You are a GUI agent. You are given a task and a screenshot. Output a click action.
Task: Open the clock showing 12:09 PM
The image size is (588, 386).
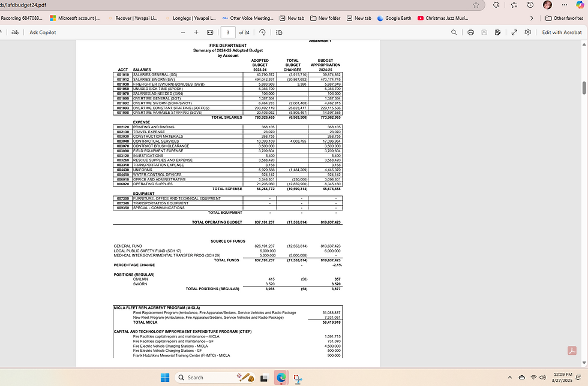point(563,378)
